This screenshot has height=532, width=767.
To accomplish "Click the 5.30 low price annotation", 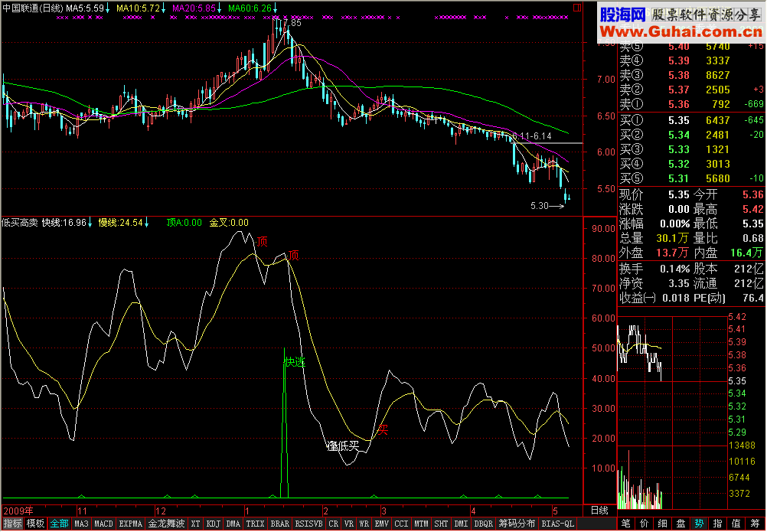I will coord(540,207).
